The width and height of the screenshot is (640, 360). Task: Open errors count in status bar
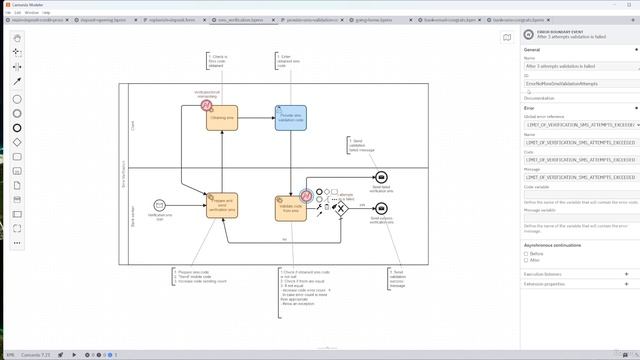pyautogui.click(x=89, y=355)
